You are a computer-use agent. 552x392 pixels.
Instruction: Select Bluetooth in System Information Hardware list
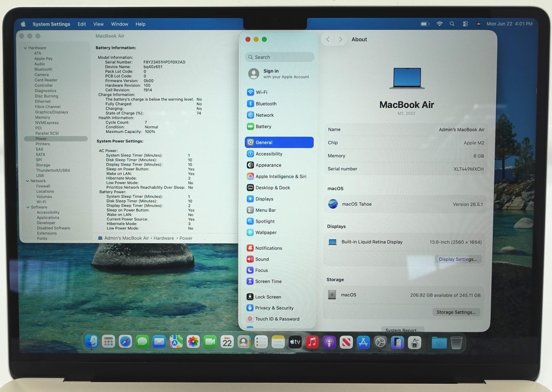[x=43, y=69]
